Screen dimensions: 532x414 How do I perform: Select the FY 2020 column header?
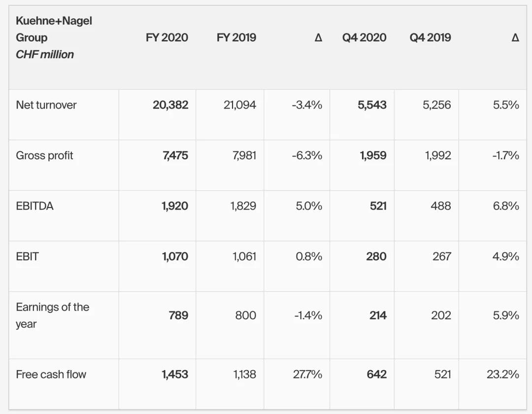(x=166, y=37)
